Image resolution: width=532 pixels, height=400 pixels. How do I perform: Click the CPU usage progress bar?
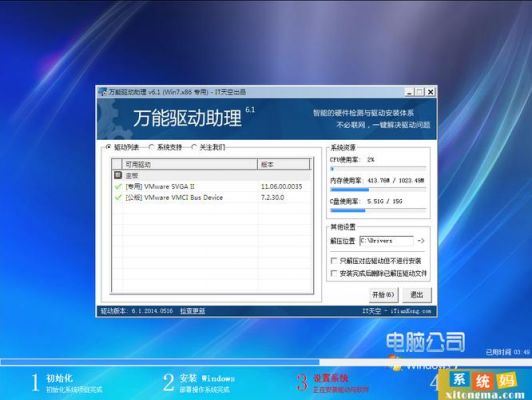[x=378, y=169]
